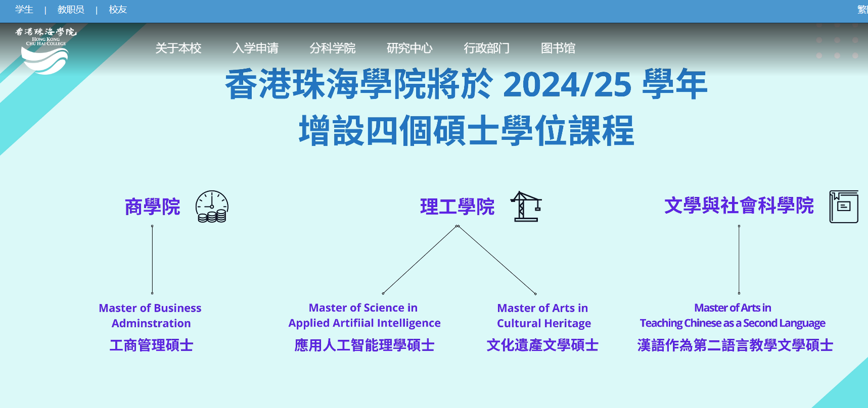Open the 行政部门 menu
The height and width of the screenshot is (408, 868).
click(x=487, y=48)
